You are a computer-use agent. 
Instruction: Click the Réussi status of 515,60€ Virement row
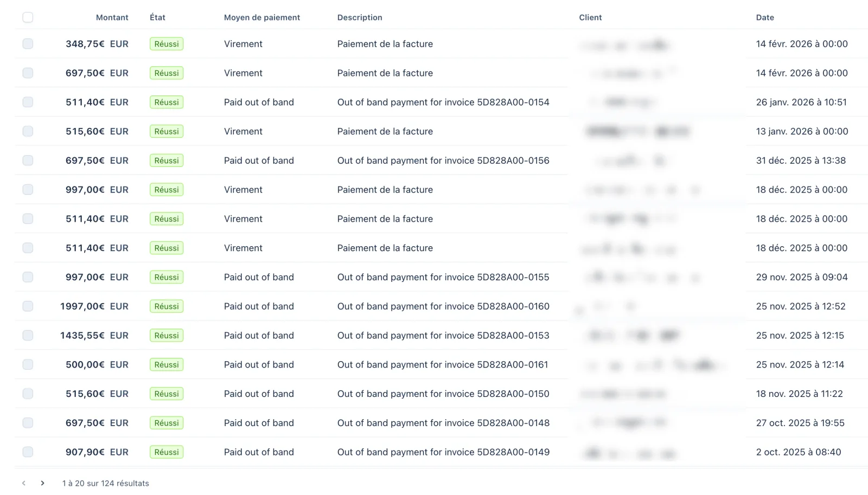[167, 132]
